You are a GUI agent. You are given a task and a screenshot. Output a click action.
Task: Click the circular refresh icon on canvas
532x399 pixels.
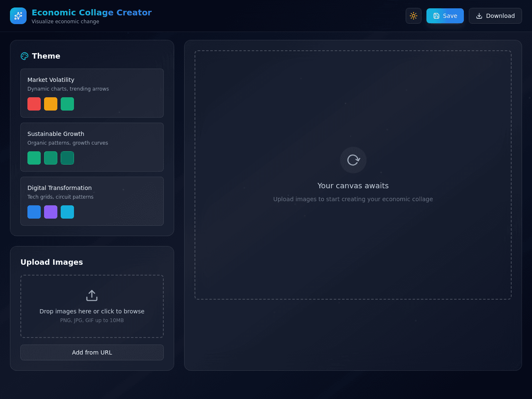point(353,160)
